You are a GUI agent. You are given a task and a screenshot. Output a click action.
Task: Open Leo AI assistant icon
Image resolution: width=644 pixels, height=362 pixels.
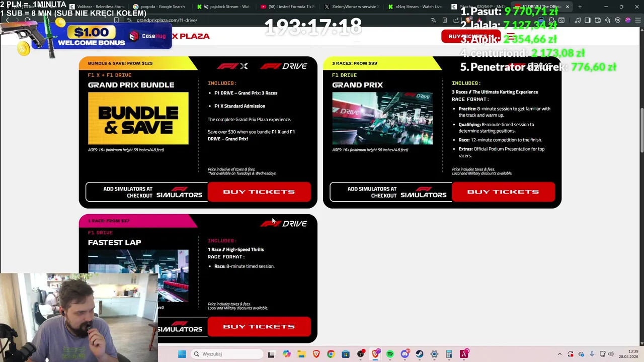coord(608,20)
